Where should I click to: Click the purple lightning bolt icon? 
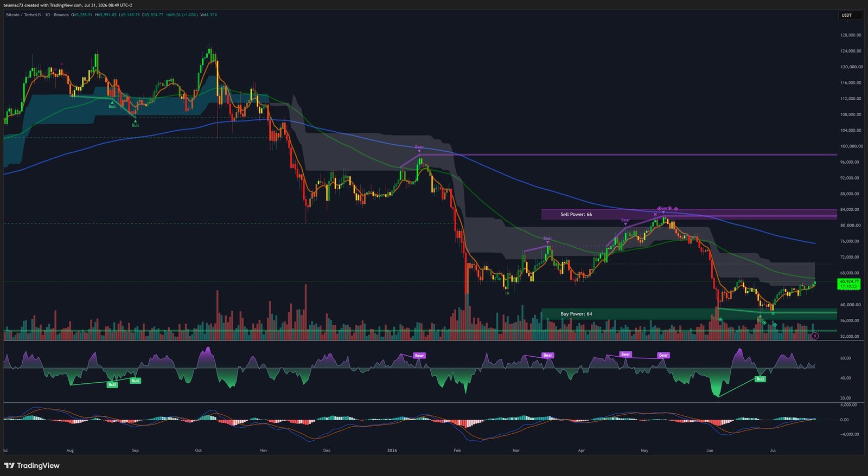(x=815, y=336)
